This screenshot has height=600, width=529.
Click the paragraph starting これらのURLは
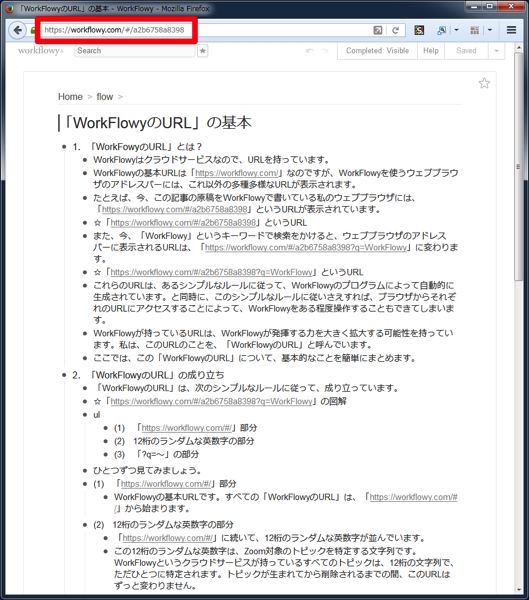(x=274, y=302)
